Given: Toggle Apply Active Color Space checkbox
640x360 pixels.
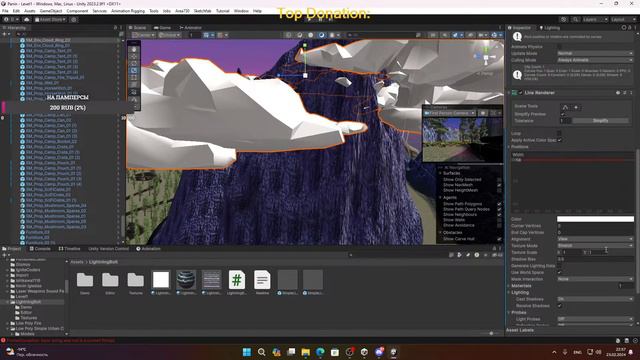Looking at the screenshot, I should (x=559, y=140).
